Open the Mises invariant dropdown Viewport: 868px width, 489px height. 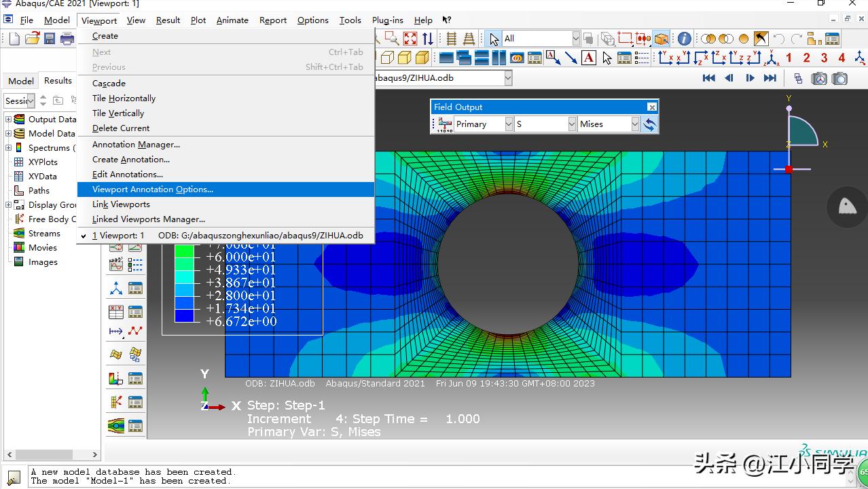click(x=635, y=124)
